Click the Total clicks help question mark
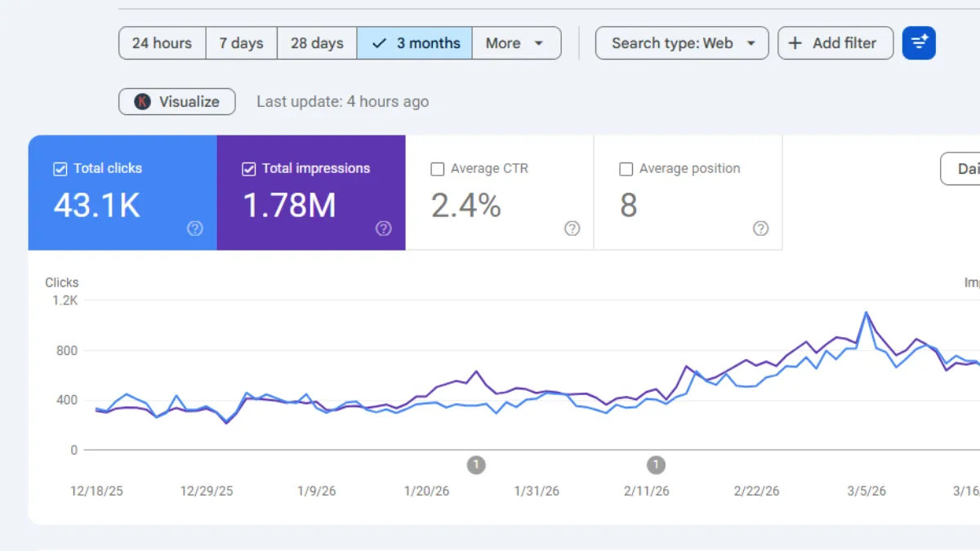Image resolution: width=980 pixels, height=551 pixels. point(194,229)
